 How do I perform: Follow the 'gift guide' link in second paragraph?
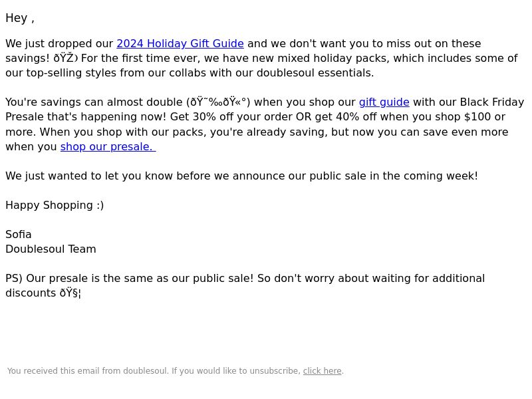pyautogui.click(x=384, y=102)
